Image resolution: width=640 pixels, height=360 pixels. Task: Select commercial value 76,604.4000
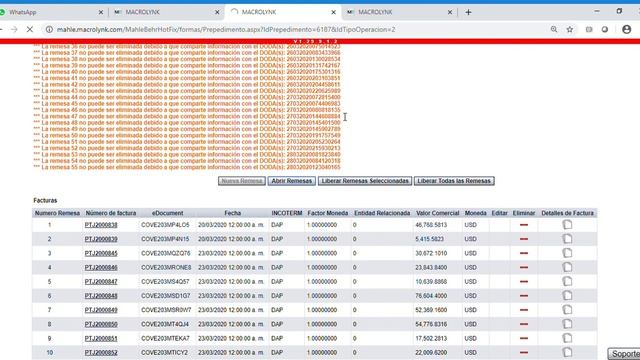point(431,296)
